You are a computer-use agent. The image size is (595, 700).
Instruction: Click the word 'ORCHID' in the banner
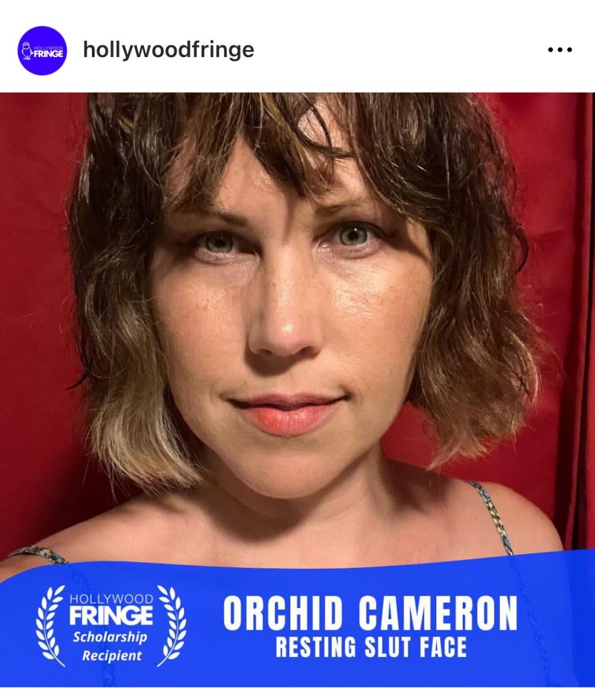tap(283, 613)
